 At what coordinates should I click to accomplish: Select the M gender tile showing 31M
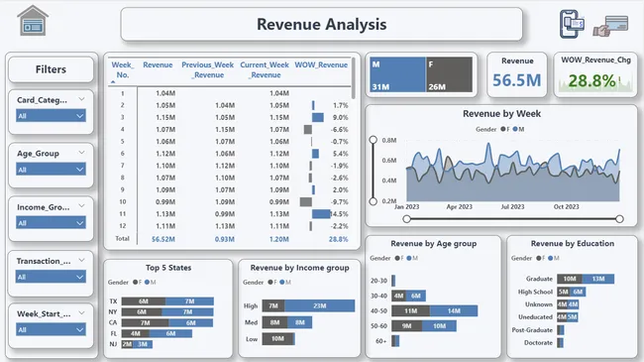(x=397, y=74)
